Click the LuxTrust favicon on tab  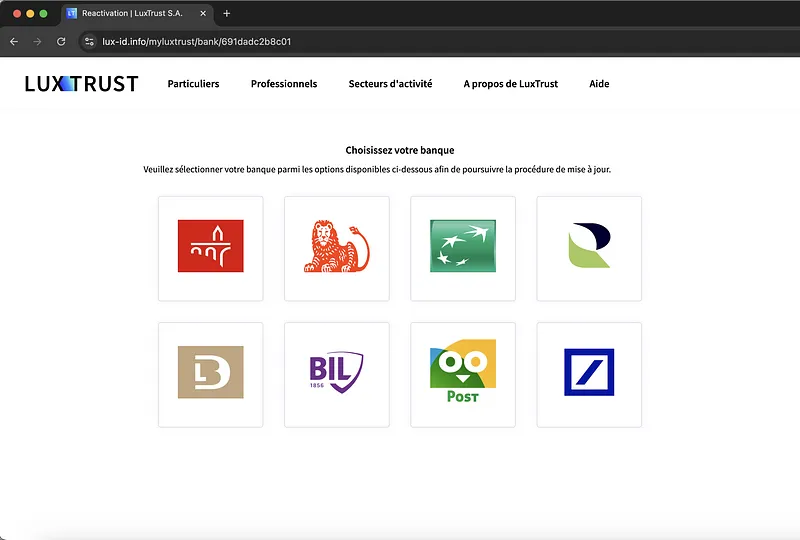72,14
